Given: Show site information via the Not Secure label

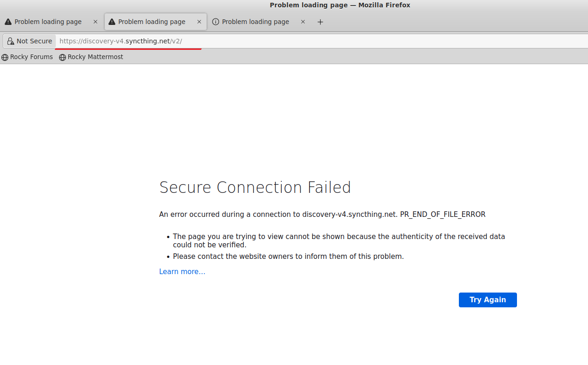Looking at the screenshot, I should [30, 41].
